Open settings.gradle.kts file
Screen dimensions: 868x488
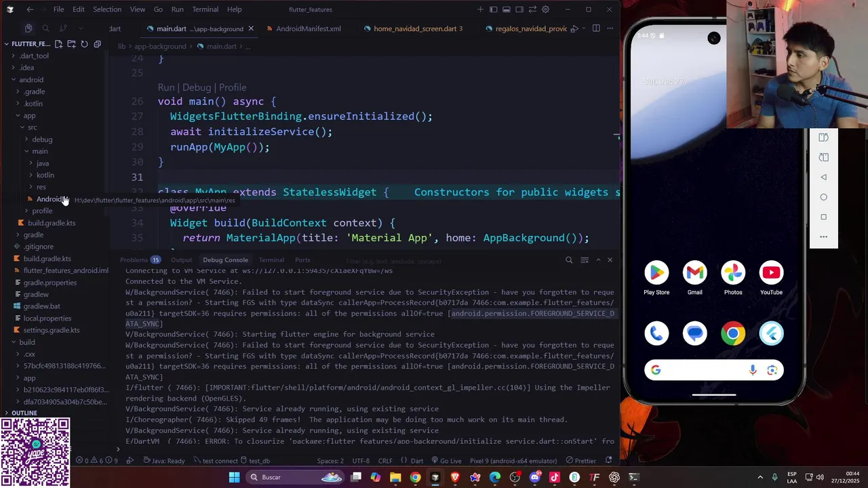(52, 330)
